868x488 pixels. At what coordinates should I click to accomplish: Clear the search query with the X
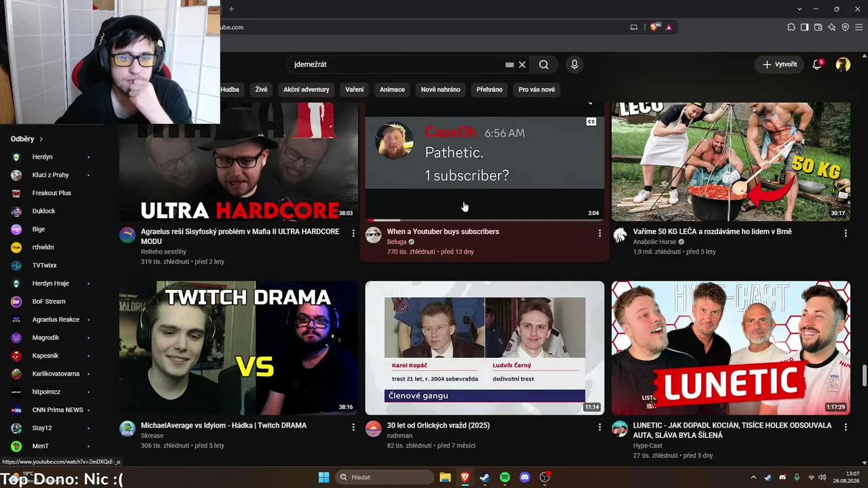(x=522, y=64)
